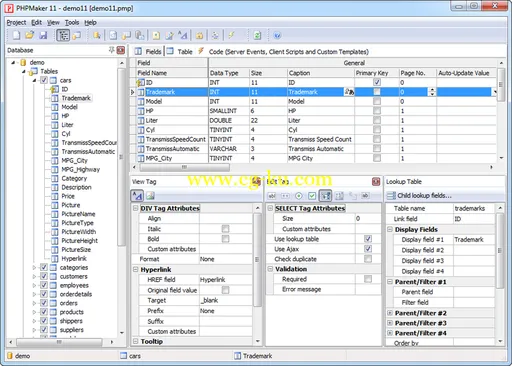512x366 pixels.
Task: Open the Tools menu
Action: point(72,22)
